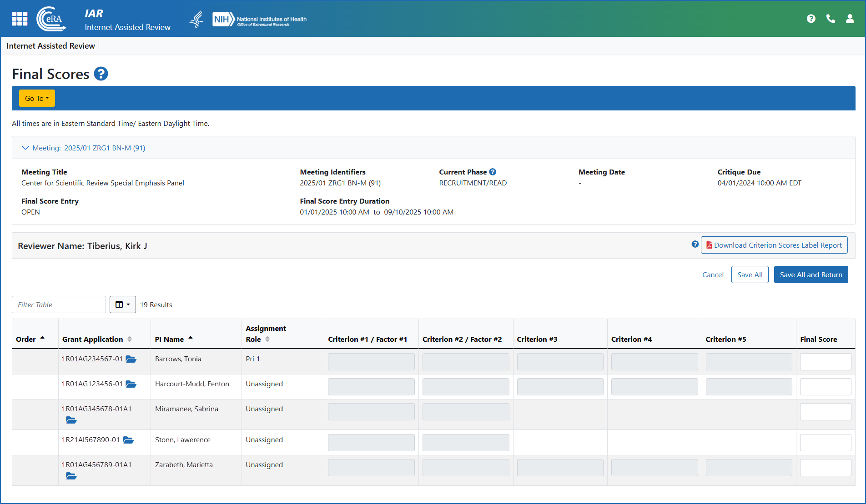Click Final Score field for Harcourt-Mudd, Fenton

pos(826,387)
